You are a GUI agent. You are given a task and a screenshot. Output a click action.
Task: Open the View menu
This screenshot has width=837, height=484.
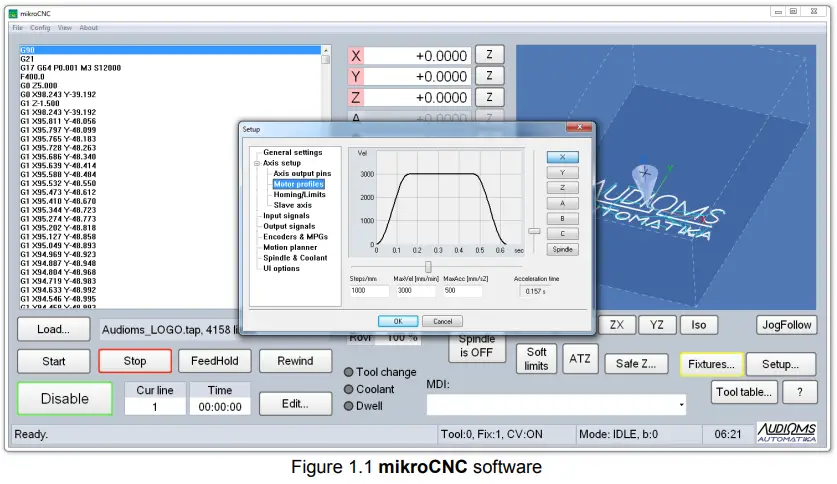pos(65,28)
